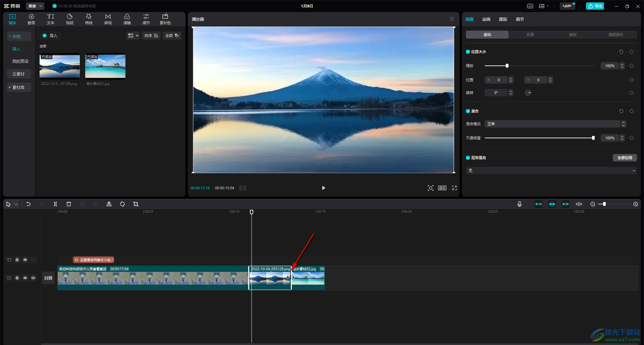Click the mirror flip icon in timeline toolbar
Viewport: 644px width, 345px height.
pyautogui.click(x=109, y=204)
